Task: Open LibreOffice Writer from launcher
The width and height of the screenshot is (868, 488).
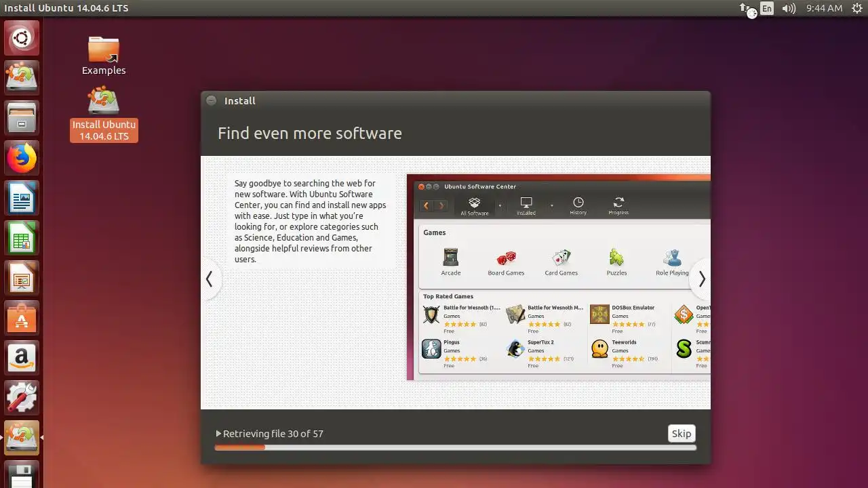Action: (x=22, y=198)
